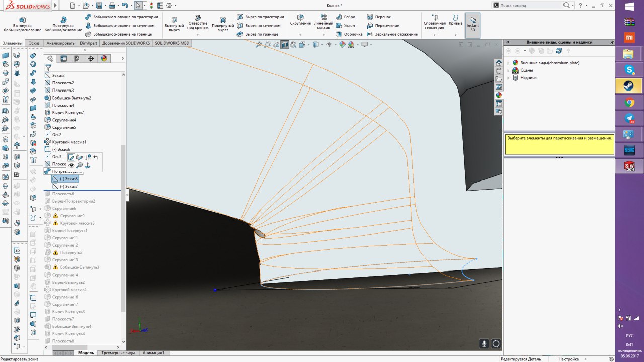644x362 pixels.
Task: Open the DimXpertManager crosshair tab icon
Action: (x=91, y=59)
